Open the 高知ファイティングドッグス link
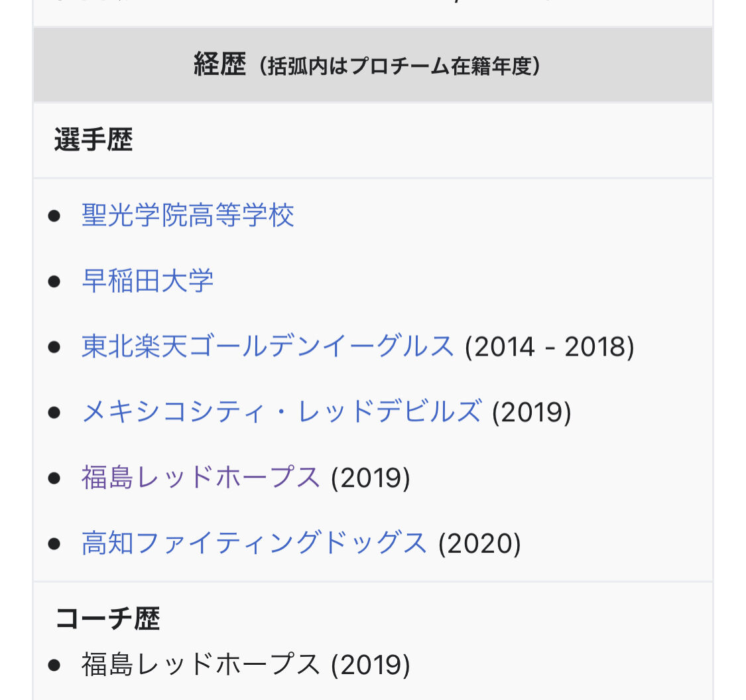746x700 pixels. pyautogui.click(x=255, y=543)
